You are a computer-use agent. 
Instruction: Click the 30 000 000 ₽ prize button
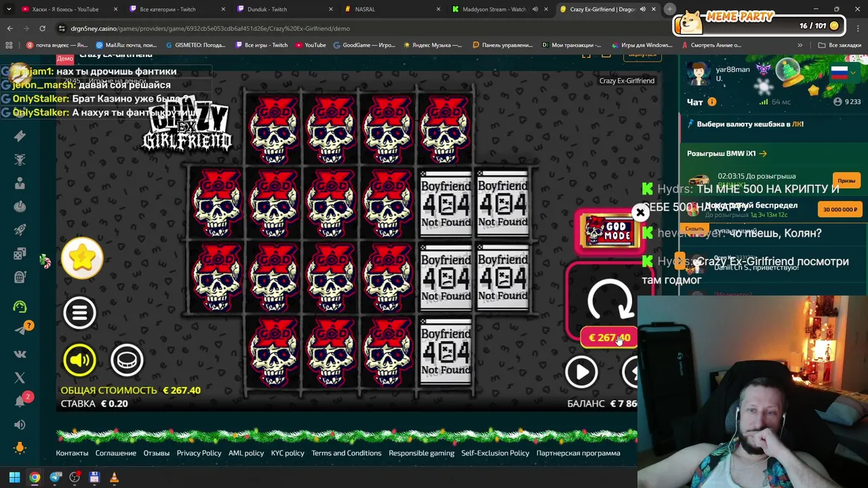coord(840,209)
